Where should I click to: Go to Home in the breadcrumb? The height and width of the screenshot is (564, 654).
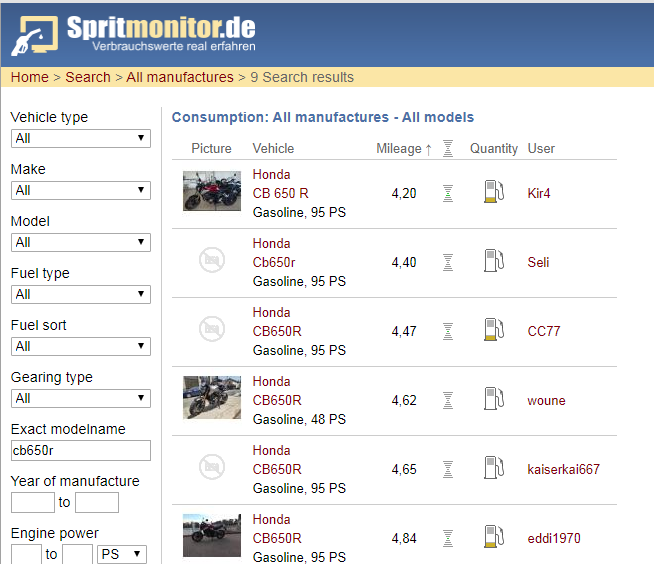coord(30,77)
